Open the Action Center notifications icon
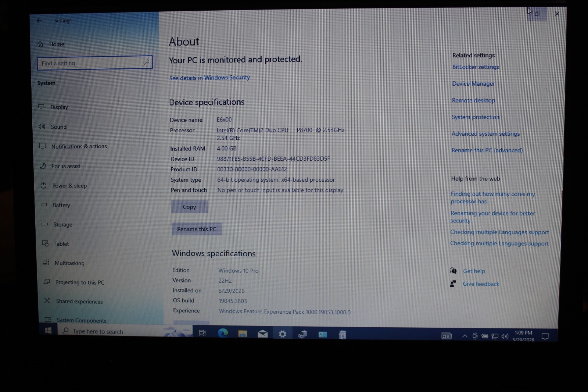This screenshot has width=588, height=392. point(545,336)
